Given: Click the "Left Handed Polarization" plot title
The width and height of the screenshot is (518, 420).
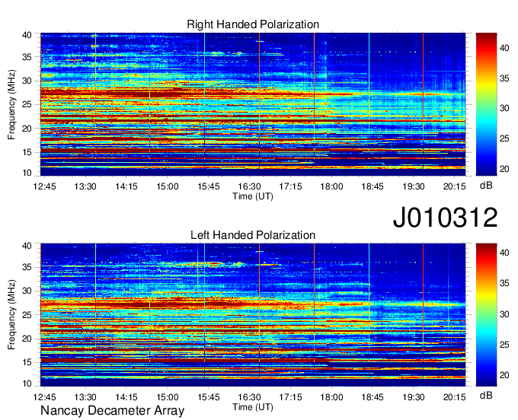Looking at the screenshot, I should click(253, 235).
